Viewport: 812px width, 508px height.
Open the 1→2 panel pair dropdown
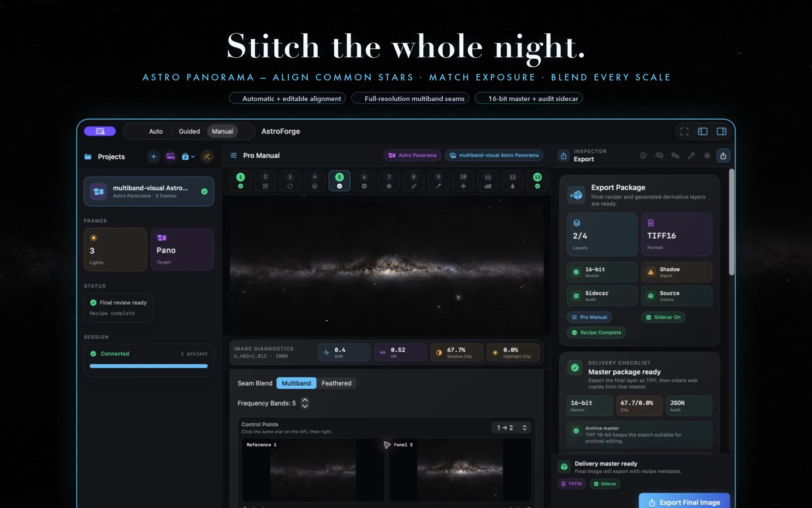(x=512, y=428)
